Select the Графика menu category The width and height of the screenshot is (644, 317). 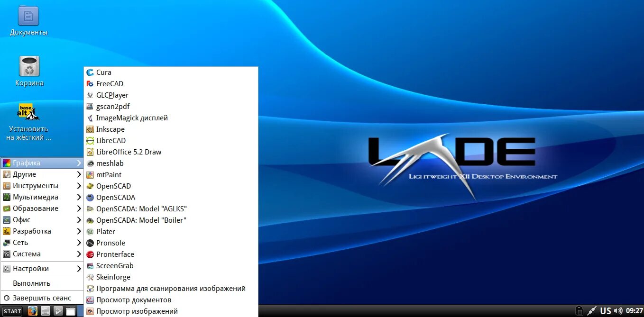coord(42,163)
